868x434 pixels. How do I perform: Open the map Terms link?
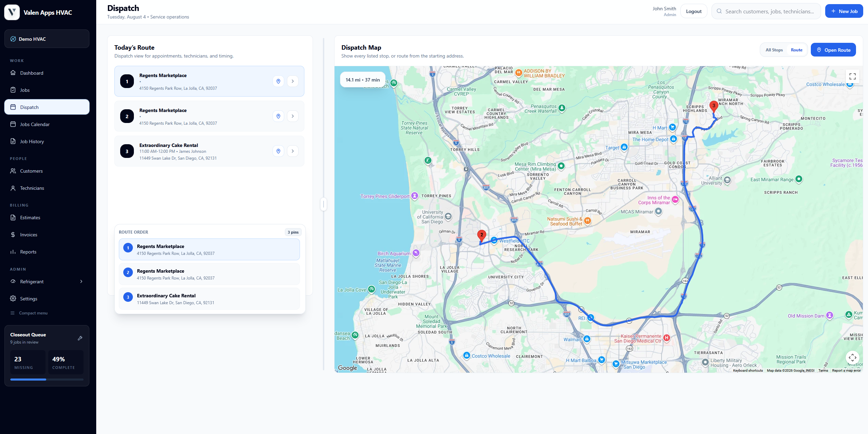[x=823, y=370]
